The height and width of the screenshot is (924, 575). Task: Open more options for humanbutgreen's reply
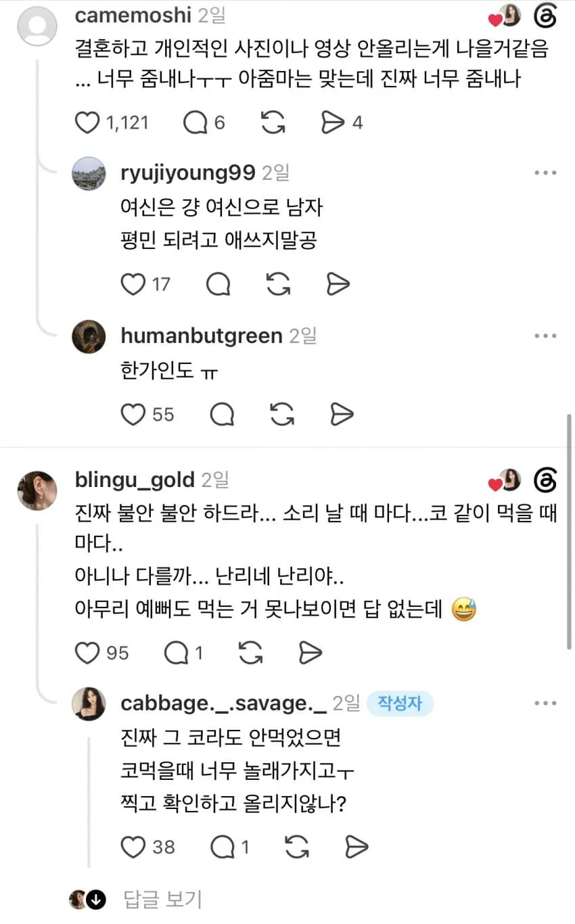coord(545,336)
